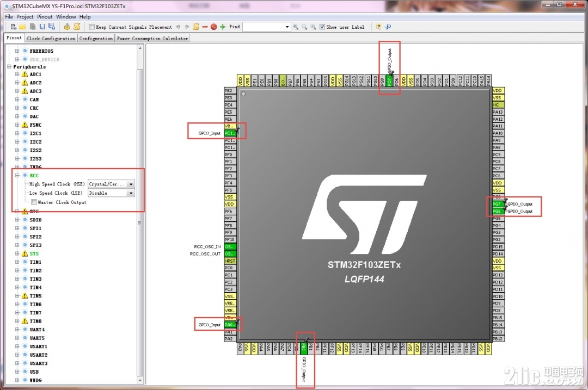This screenshot has width=588, height=390.
Task: Enable the Master Clock Output checkbox
Action: pos(34,202)
